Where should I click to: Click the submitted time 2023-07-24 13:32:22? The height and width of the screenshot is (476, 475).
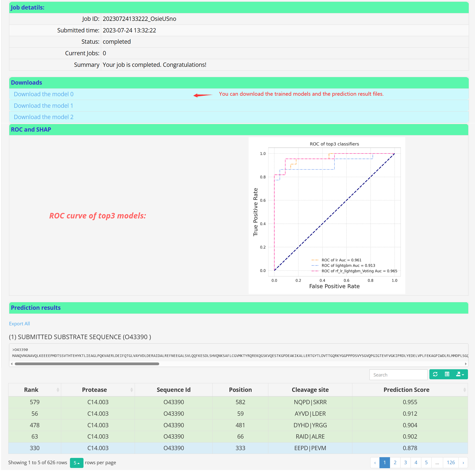pos(129,30)
